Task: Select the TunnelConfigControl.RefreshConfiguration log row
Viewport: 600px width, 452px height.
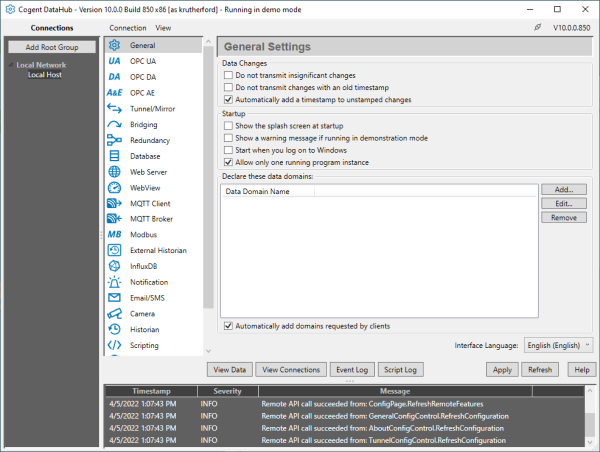Action: coord(345,440)
